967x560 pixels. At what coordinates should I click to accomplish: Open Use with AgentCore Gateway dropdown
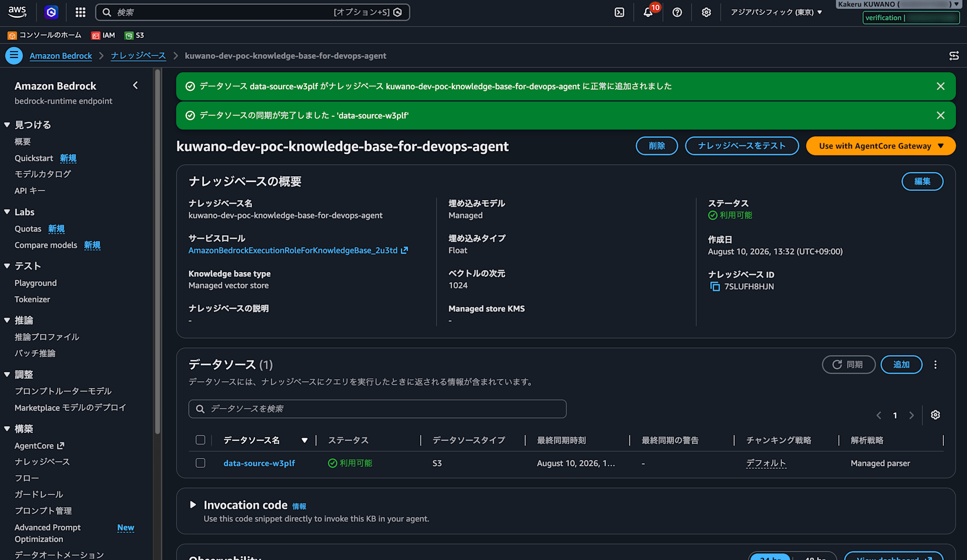coord(880,146)
